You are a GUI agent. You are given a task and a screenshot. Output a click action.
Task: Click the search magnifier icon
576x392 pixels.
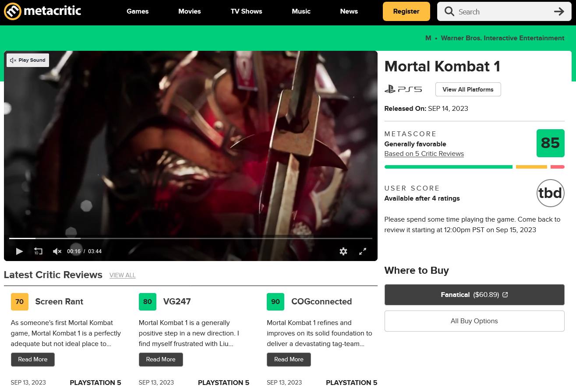(x=449, y=12)
